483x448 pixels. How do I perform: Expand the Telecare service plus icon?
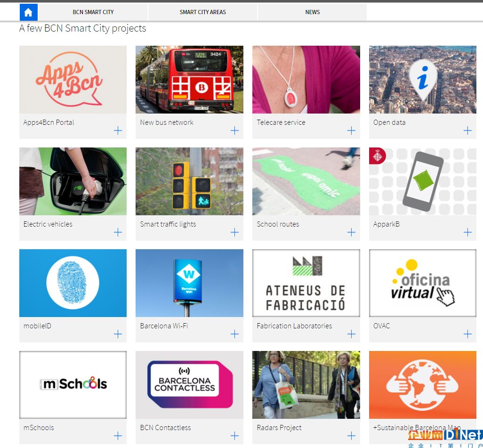[352, 130]
